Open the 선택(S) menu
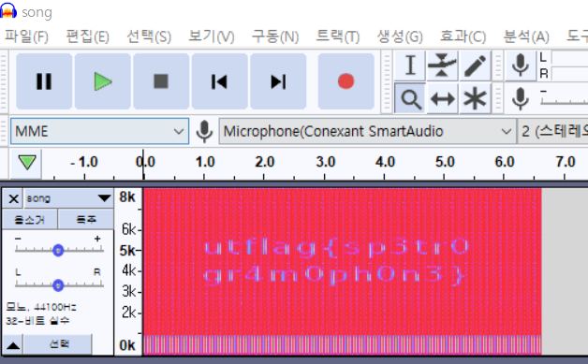 pyautogui.click(x=149, y=36)
